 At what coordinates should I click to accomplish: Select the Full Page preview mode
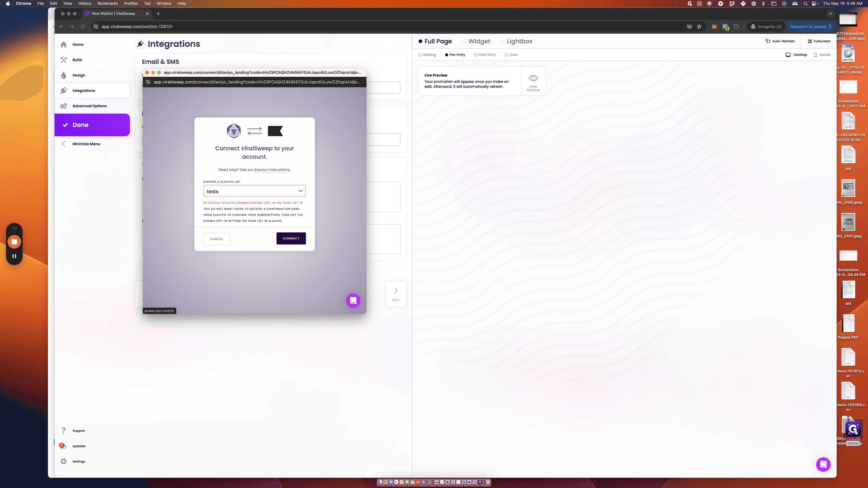pos(435,41)
